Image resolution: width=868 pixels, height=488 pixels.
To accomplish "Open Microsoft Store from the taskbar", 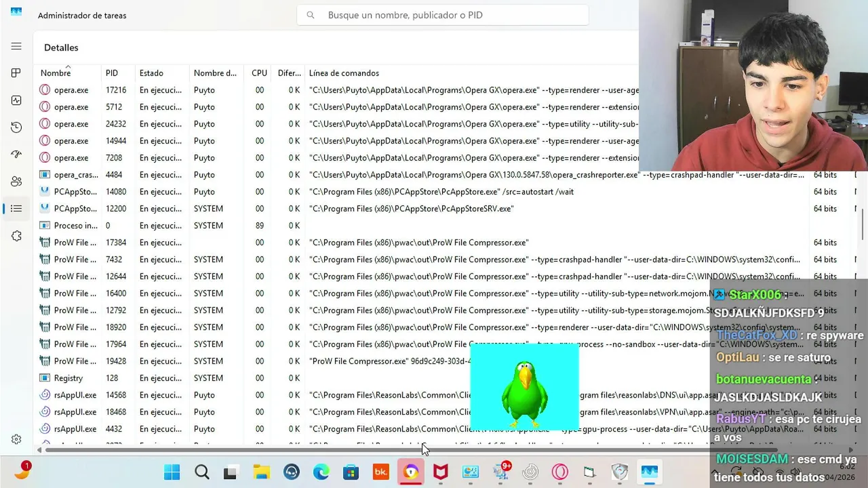I will click(x=351, y=472).
